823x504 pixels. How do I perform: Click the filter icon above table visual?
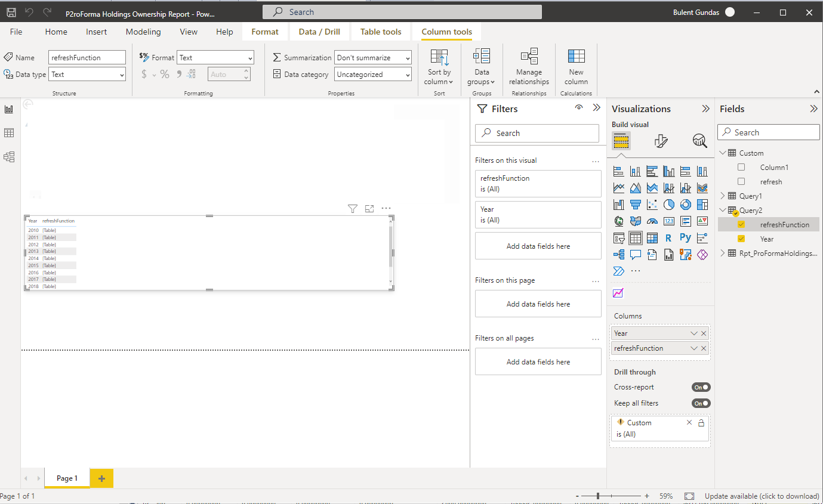(x=353, y=209)
